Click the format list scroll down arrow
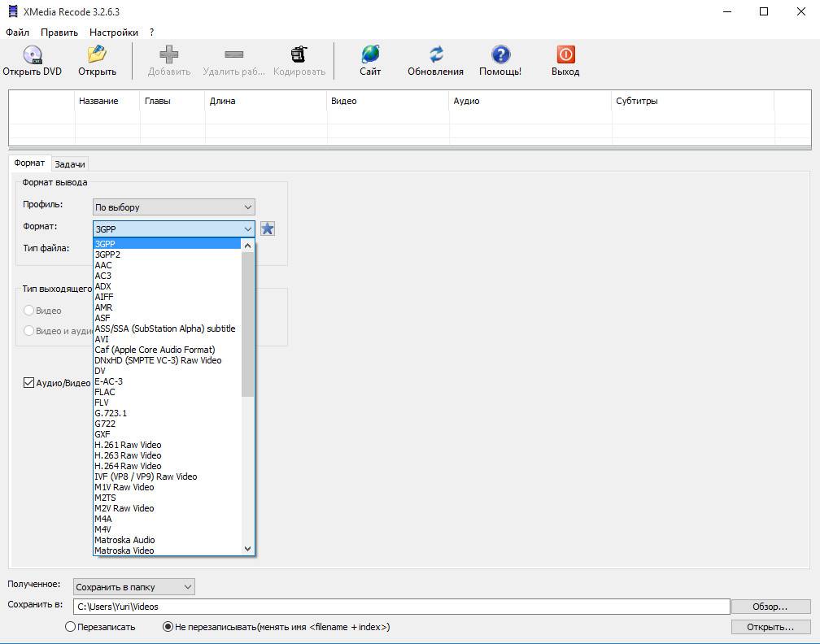Viewport: 820px width, 644px height. (x=248, y=548)
